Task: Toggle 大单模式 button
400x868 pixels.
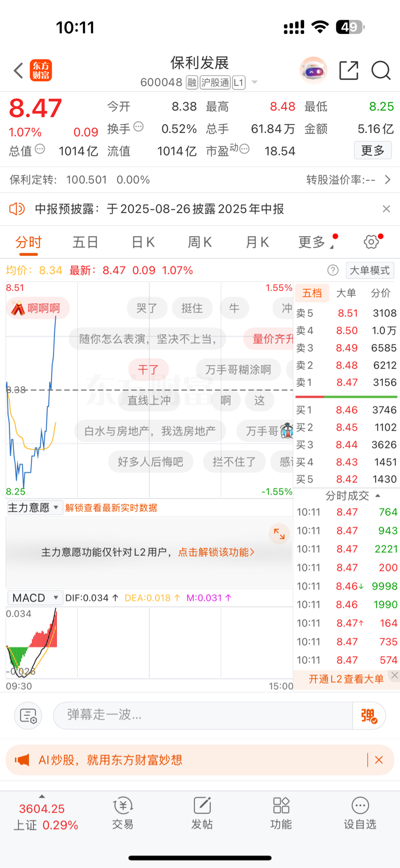Action: pyautogui.click(x=369, y=270)
